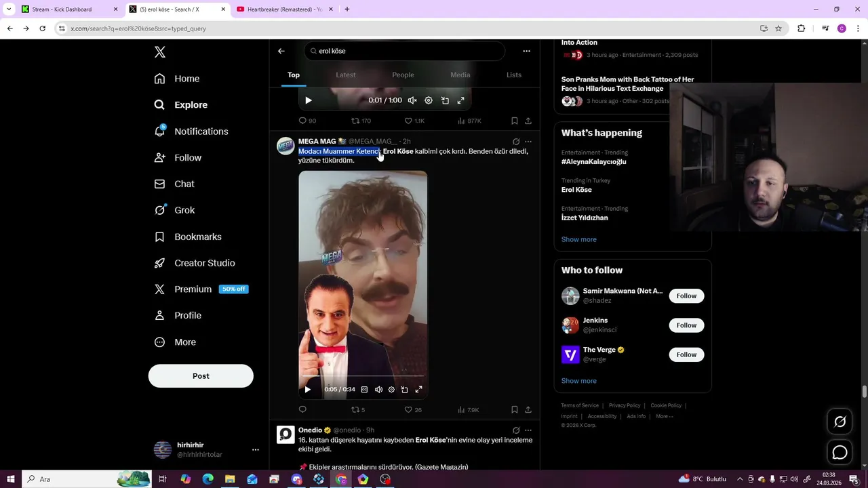Screen dimensions: 868x488
Task: Unmute the top video
Action: (412, 100)
